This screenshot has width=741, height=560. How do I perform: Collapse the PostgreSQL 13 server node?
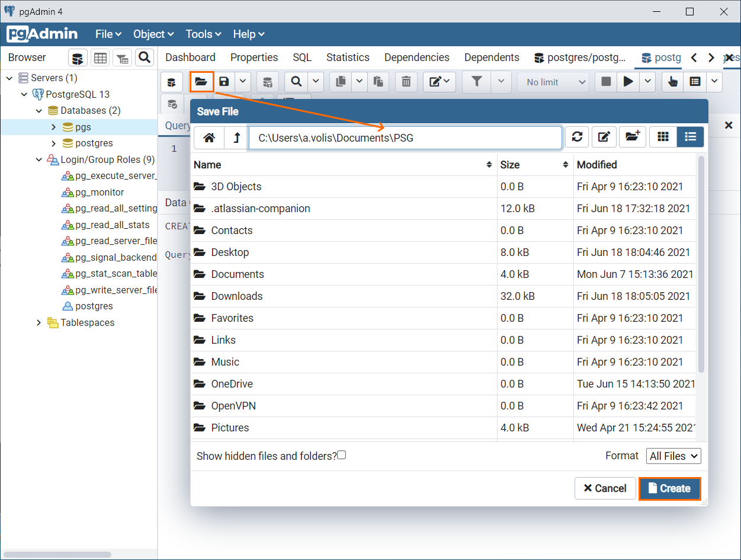[24, 94]
